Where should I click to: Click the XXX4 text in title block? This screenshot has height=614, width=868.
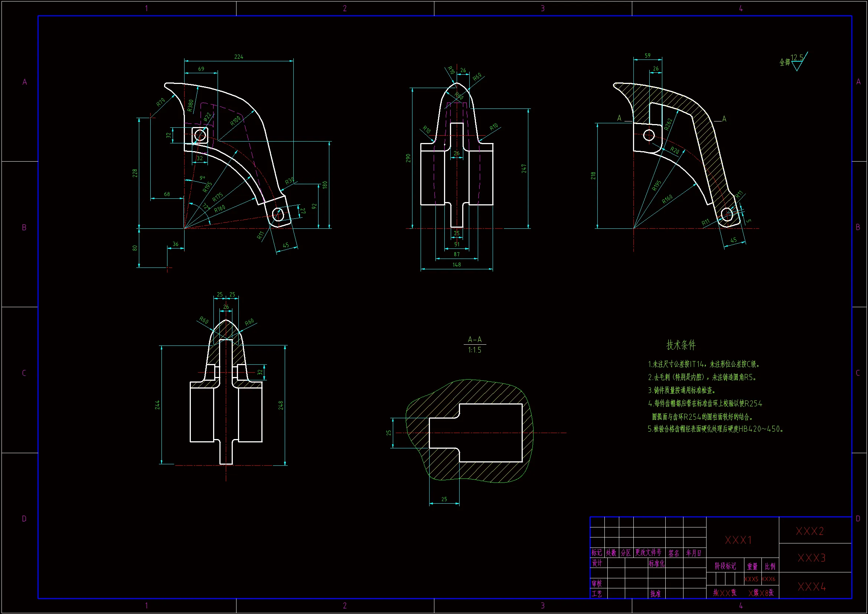(x=811, y=587)
